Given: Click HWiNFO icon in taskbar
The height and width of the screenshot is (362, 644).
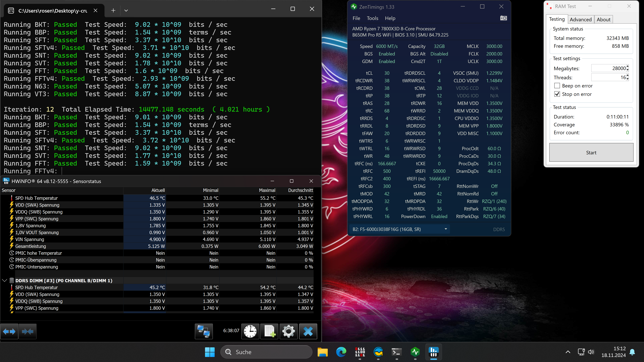Looking at the screenshot, I should pyautogui.click(x=434, y=352).
